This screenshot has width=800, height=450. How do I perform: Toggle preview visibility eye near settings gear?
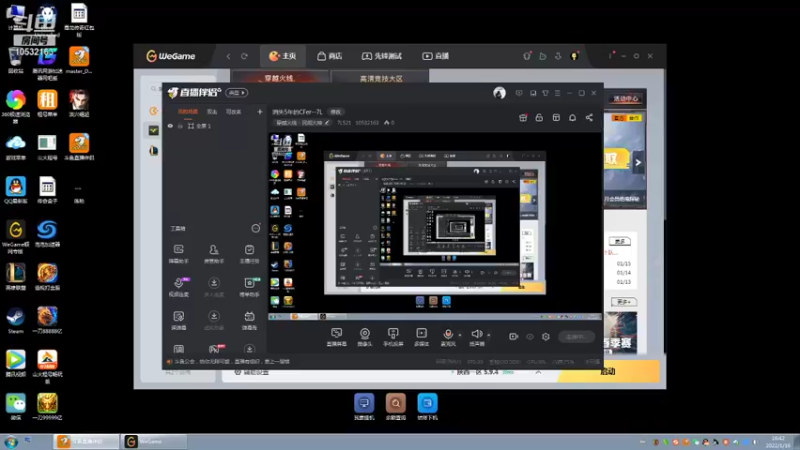click(x=530, y=337)
